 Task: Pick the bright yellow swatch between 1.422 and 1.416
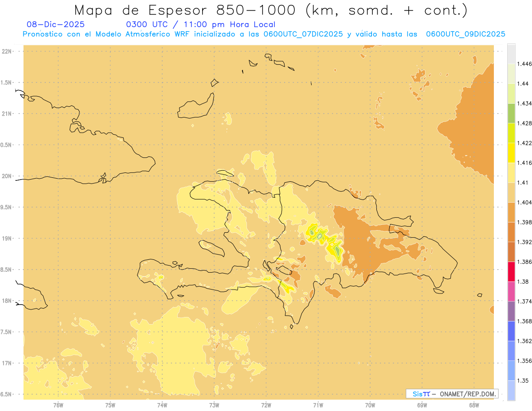[511, 153]
